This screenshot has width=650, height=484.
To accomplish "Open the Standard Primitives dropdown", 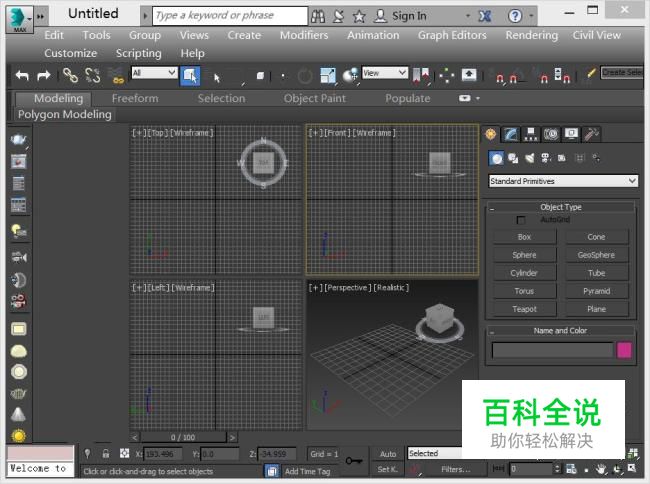I will click(563, 181).
